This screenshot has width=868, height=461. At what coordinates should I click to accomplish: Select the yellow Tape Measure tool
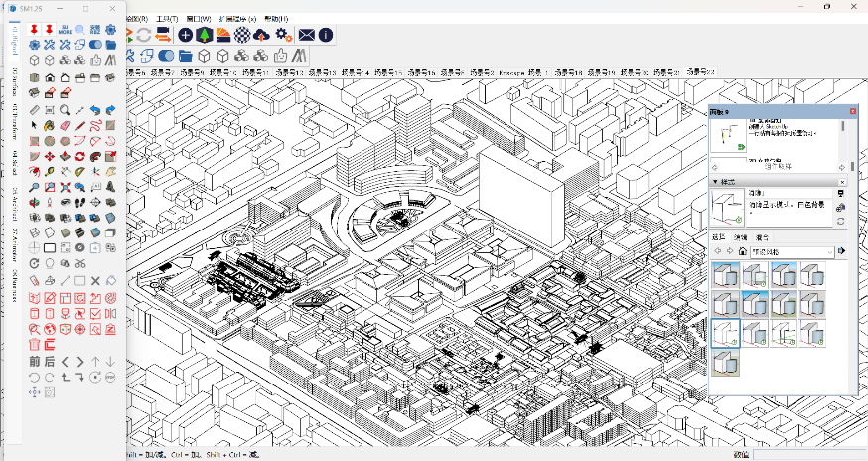50,172
